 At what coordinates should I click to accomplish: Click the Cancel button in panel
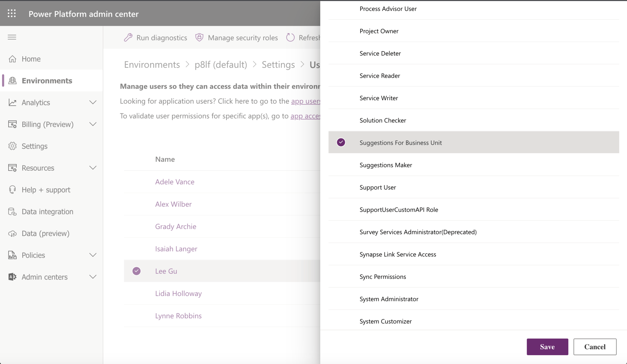point(595,347)
